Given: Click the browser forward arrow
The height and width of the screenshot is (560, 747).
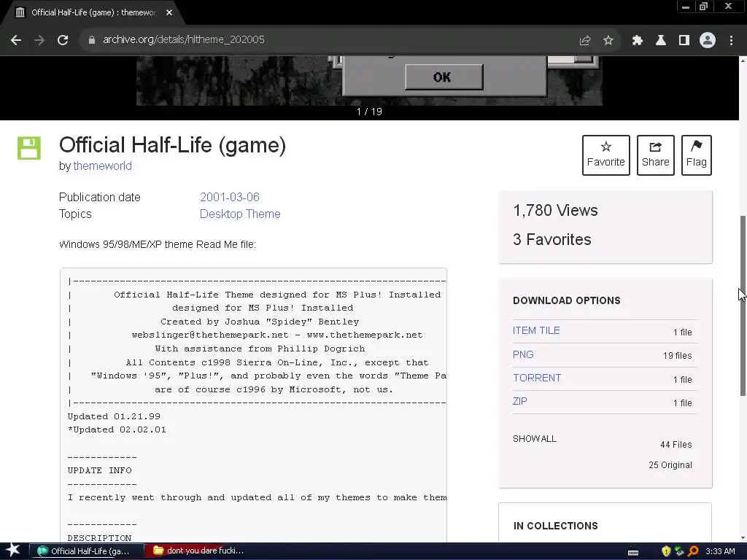Looking at the screenshot, I should 39,40.
